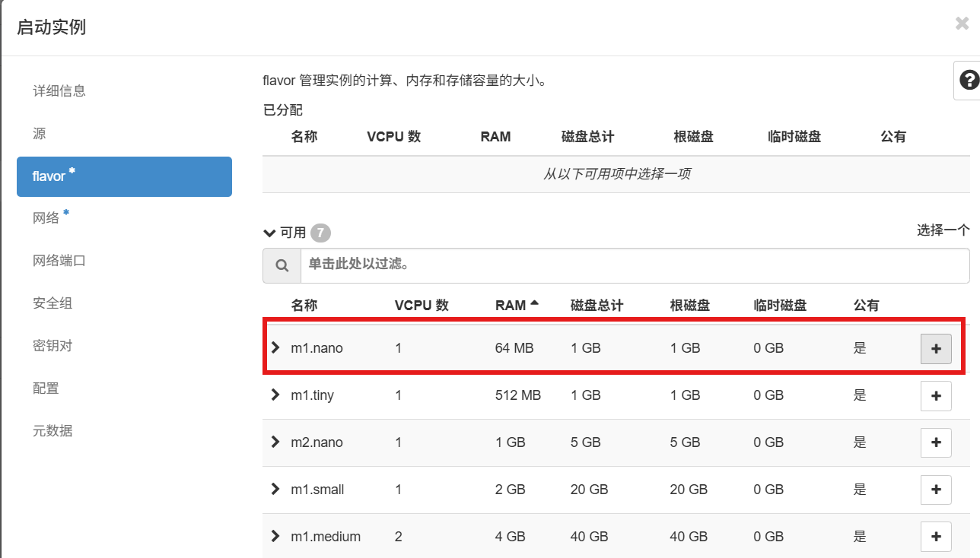Viewport: 980px width, 558px height.
Task: Click the 20 GB total disk value
Action: click(590, 490)
